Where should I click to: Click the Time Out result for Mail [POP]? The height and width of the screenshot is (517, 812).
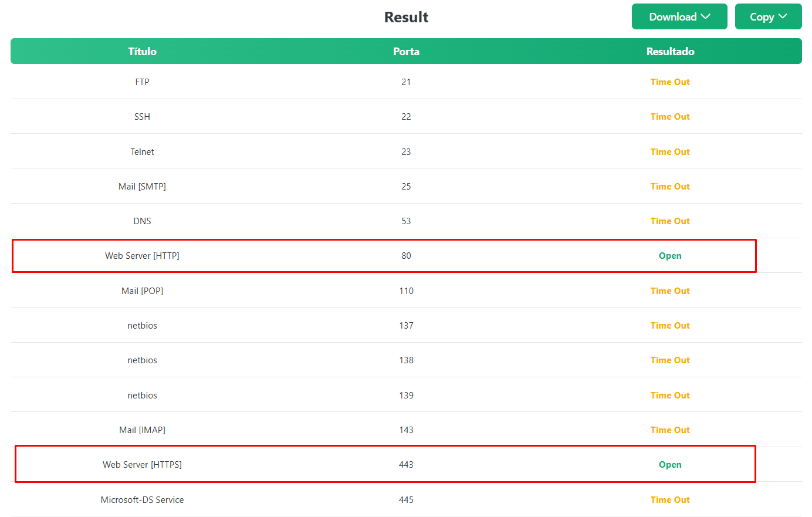pyautogui.click(x=670, y=291)
